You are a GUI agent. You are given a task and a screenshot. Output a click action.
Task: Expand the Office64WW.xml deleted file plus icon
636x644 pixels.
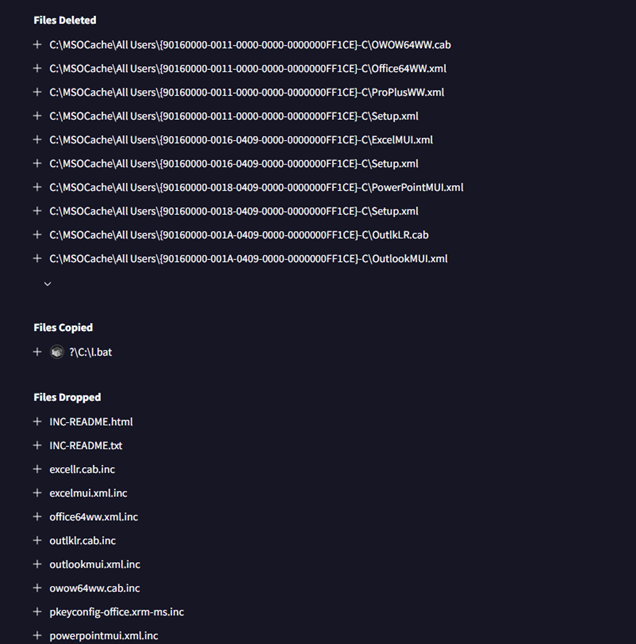[37, 68]
